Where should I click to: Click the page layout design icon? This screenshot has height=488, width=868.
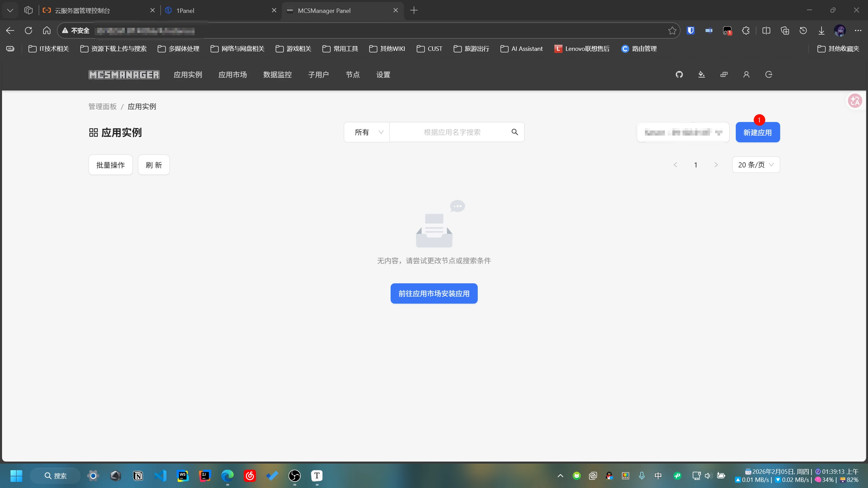(724, 75)
